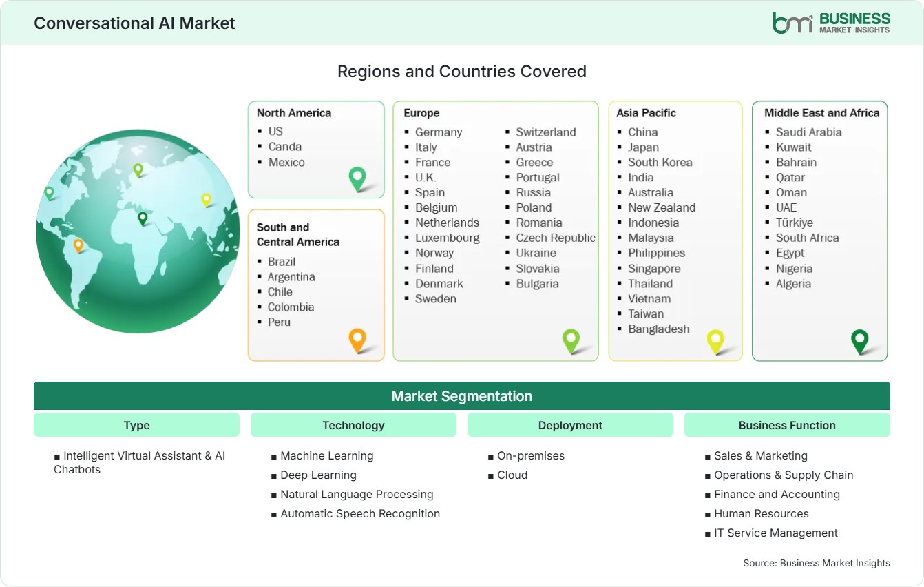This screenshot has height=587, width=924.
Task: Click 'Colombia' in the country list
Action: click(291, 307)
